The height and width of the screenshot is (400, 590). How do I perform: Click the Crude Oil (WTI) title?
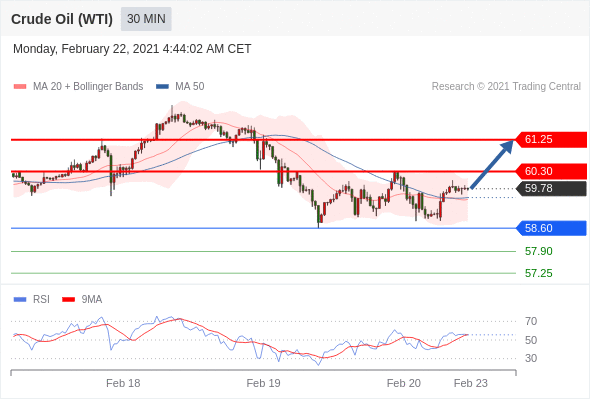click(62, 19)
